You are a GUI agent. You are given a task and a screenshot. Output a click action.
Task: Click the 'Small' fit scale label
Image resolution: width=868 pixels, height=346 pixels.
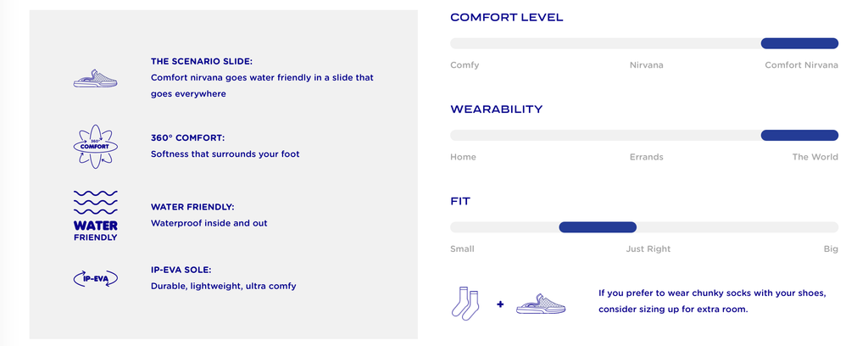coord(462,249)
